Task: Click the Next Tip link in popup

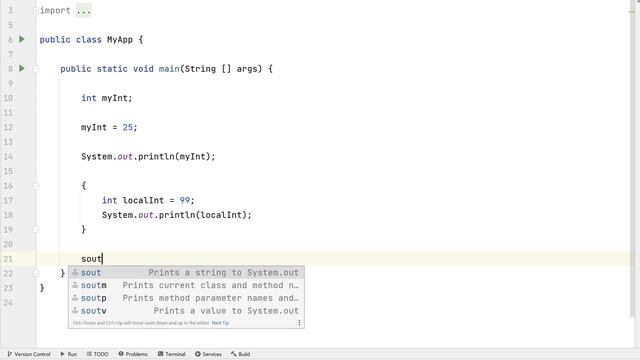Action: point(220,323)
